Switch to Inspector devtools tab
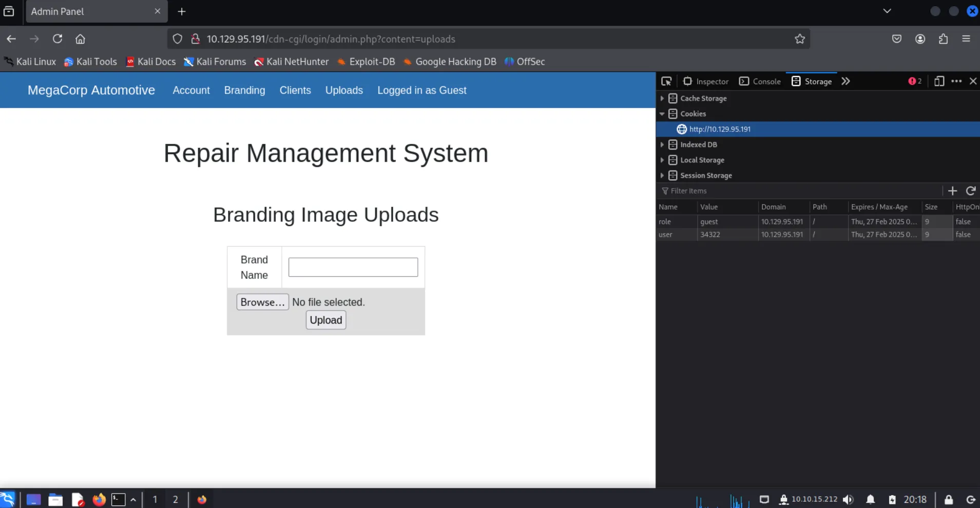Image resolution: width=980 pixels, height=508 pixels. click(706, 81)
